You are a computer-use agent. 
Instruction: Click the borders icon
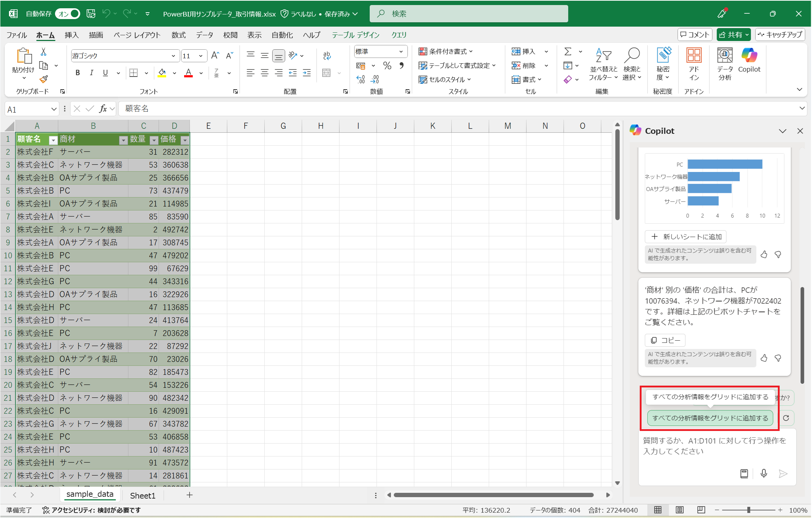pos(133,73)
